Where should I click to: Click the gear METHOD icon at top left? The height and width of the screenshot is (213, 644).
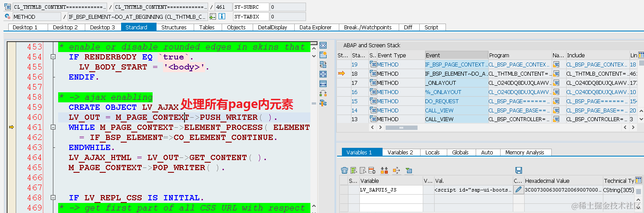pos(7,17)
